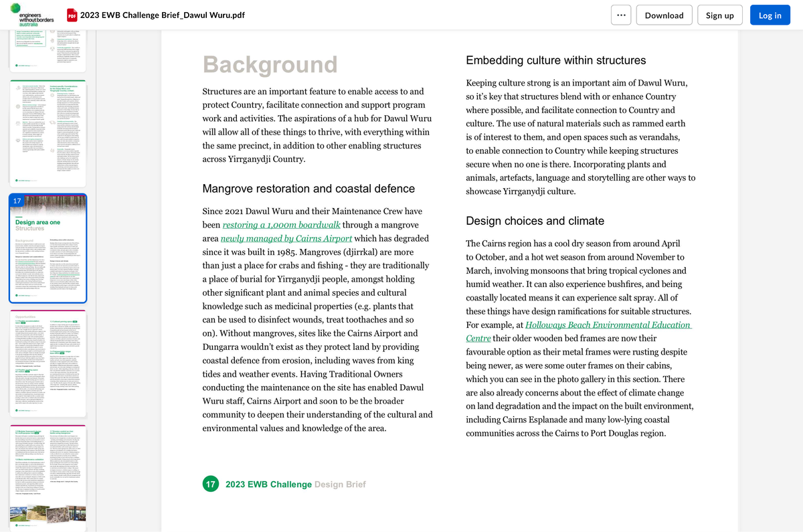
Task: Click the red PDF file icon
Action: click(72, 15)
